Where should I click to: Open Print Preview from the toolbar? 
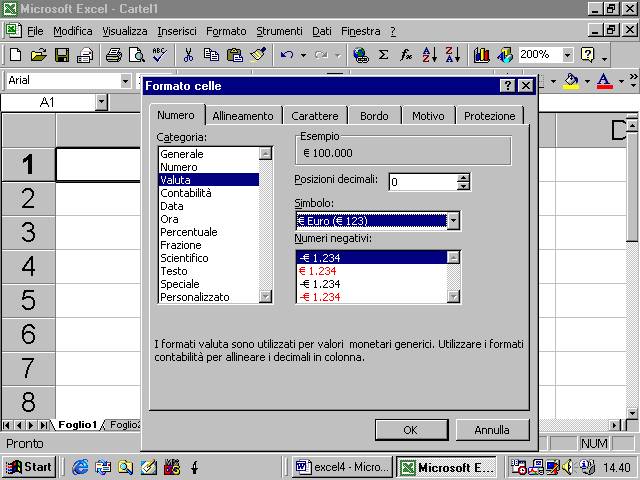[x=137, y=55]
